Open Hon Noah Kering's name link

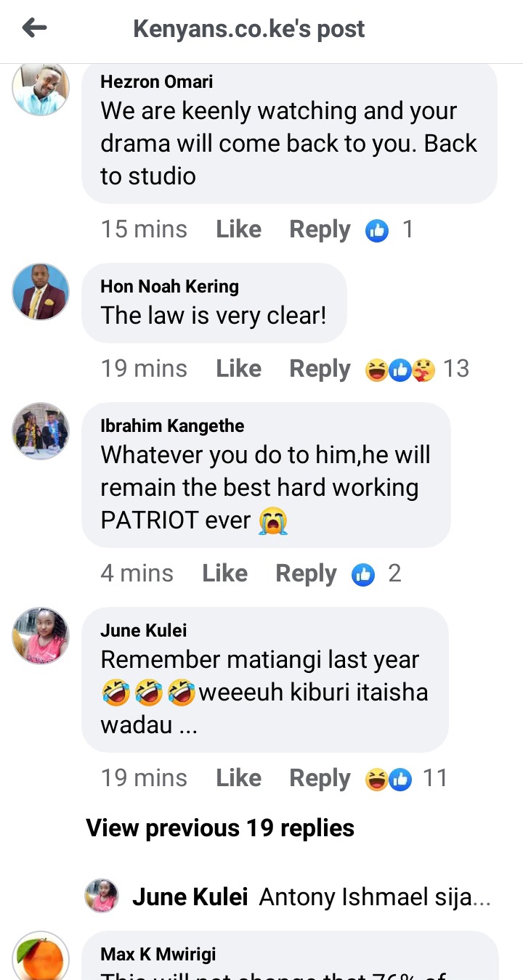[x=169, y=286]
